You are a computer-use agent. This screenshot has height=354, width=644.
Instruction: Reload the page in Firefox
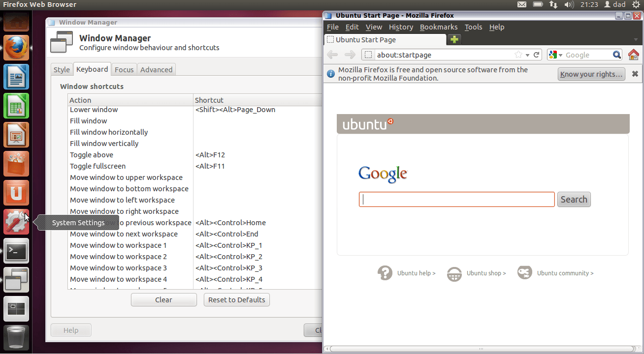click(x=537, y=55)
